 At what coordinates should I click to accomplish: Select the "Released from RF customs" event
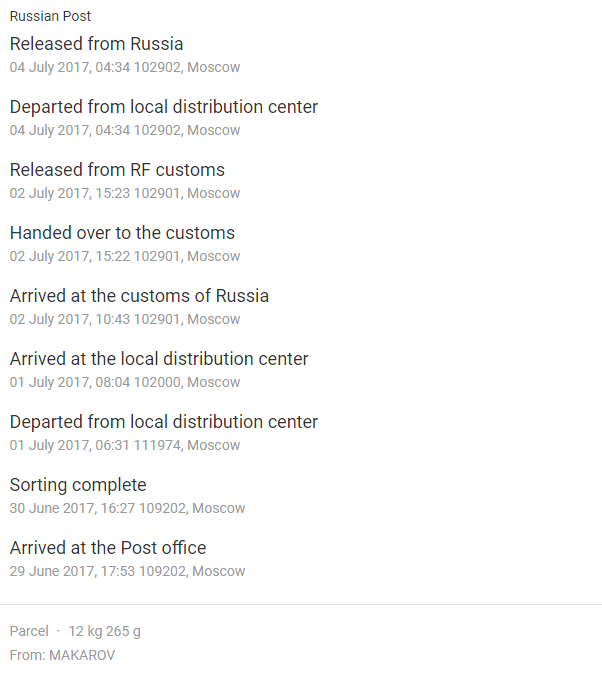point(117,170)
